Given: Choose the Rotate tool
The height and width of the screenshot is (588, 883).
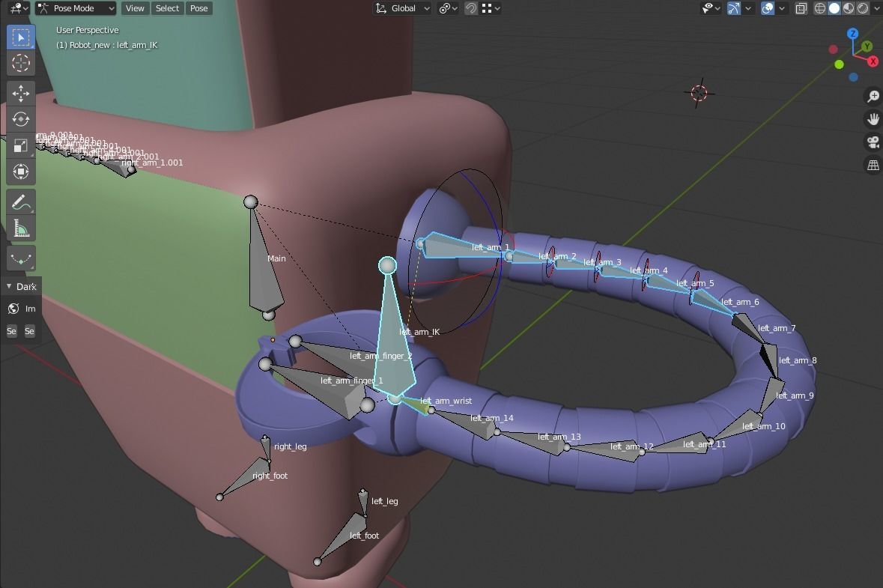Looking at the screenshot, I should 21,119.
